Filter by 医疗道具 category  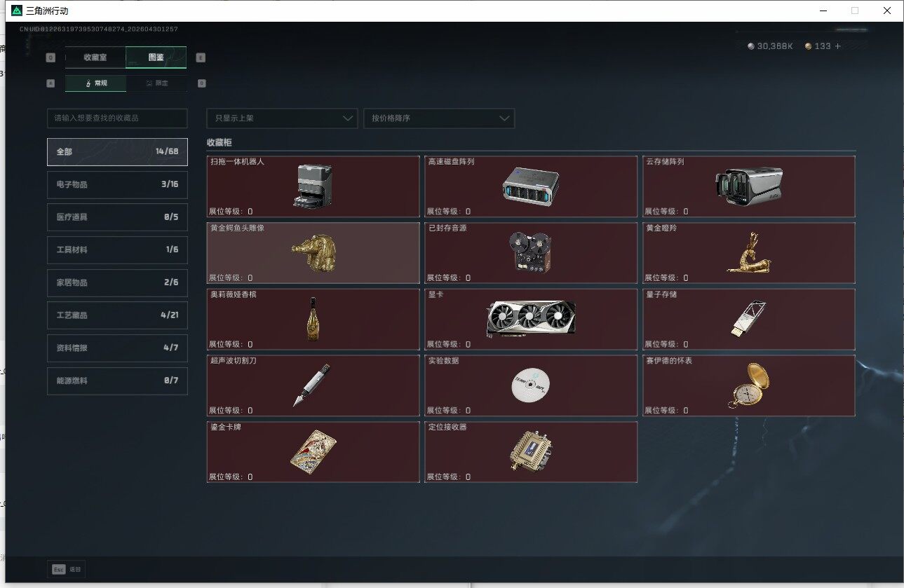(117, 217)
